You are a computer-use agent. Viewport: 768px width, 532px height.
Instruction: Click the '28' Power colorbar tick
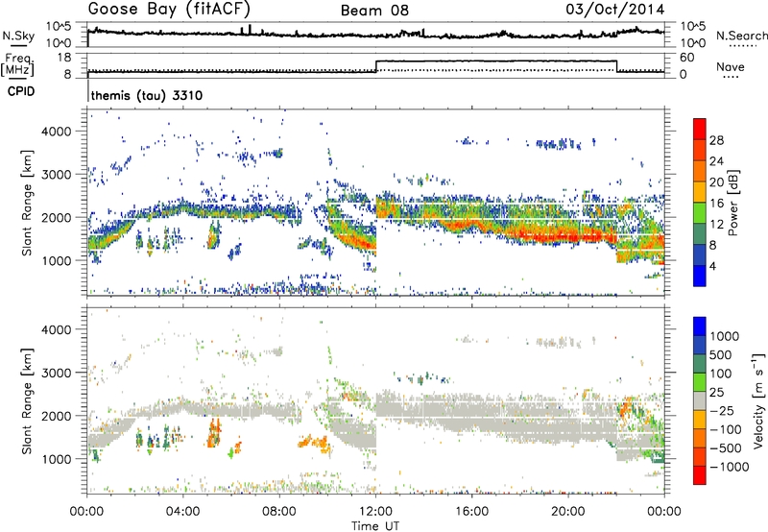pyautogui.click(x=716, y=140)
